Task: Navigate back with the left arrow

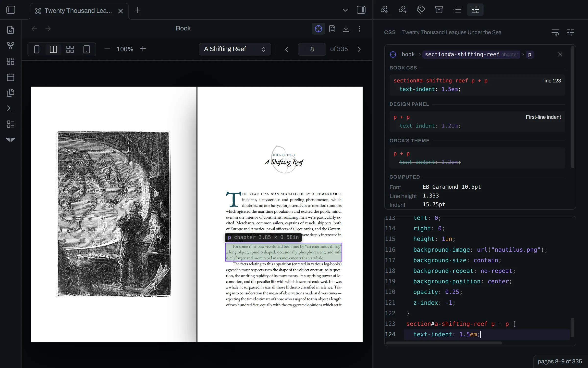Action: point(34,29)
